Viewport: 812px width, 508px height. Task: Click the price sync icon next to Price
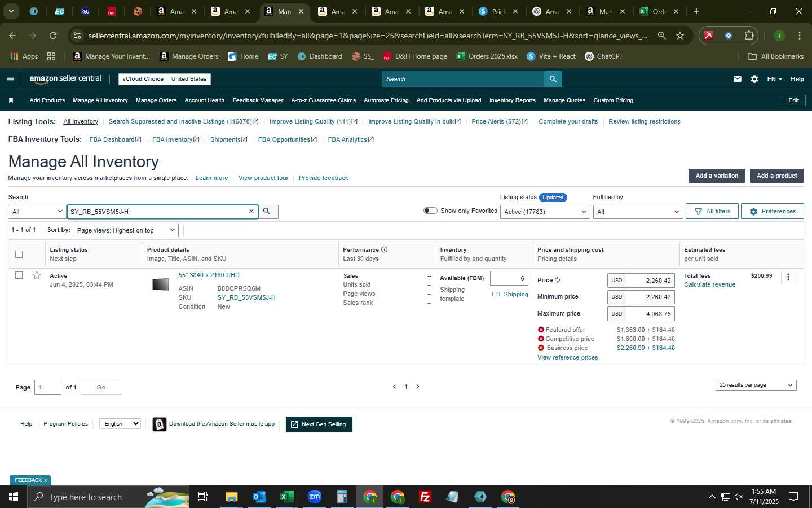tap(557, 280)
